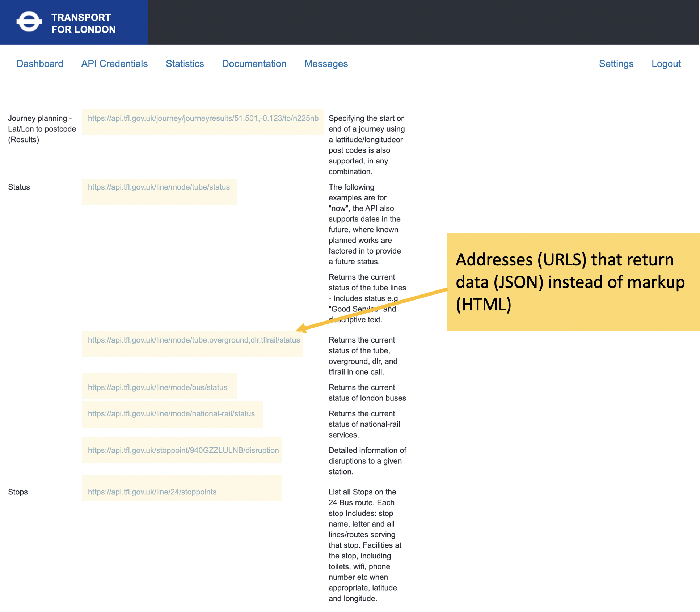Viewport: 700px width, 612px height.
Task: Click the Logout link
Action: click(666, 64)
